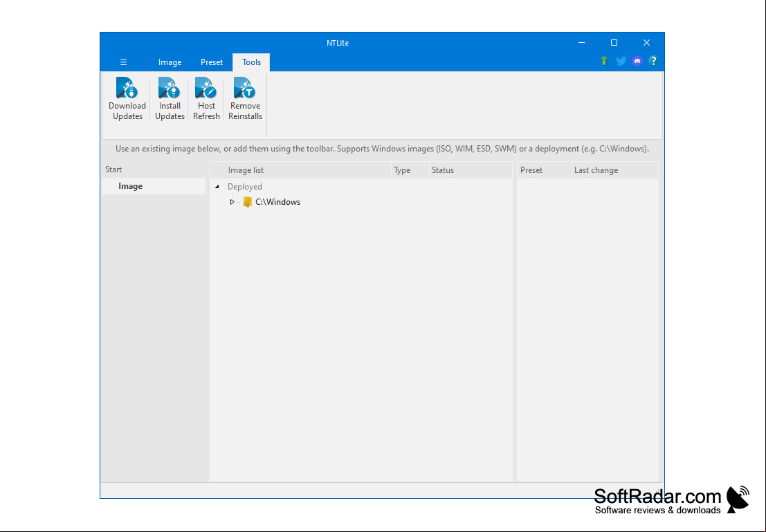766x532 pixels.
Task: Expand the C:\Windows tree node
Action: 232,202
